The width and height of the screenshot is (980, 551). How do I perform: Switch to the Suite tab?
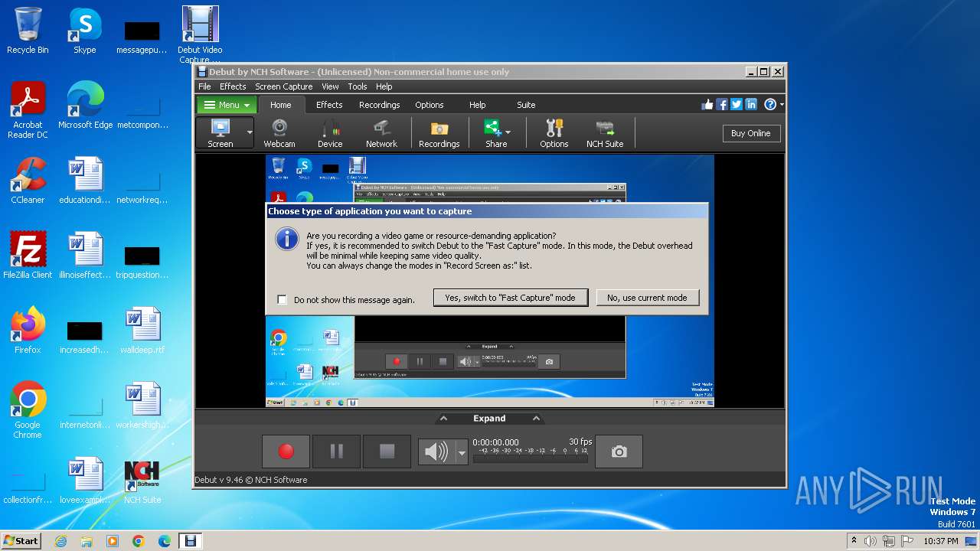tap(526, 105)
